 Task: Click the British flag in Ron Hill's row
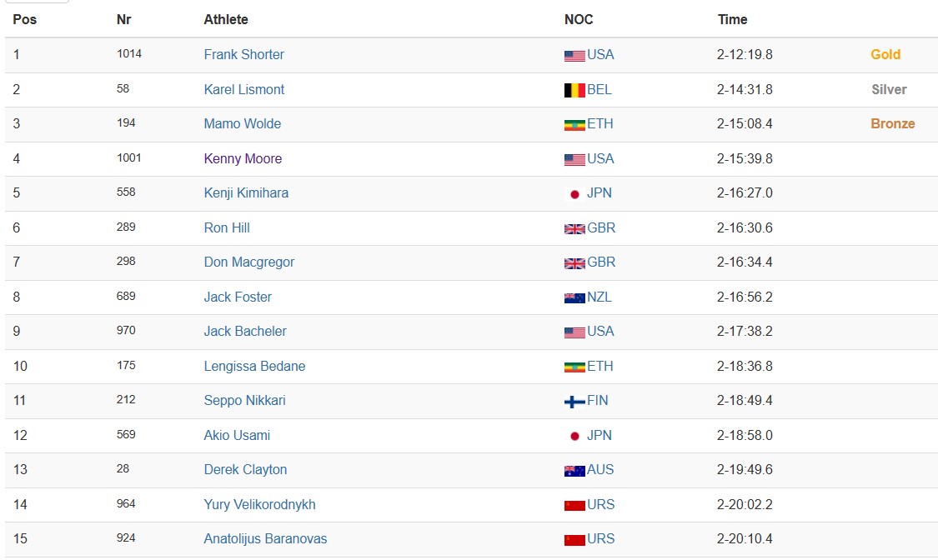click(574, 229)
